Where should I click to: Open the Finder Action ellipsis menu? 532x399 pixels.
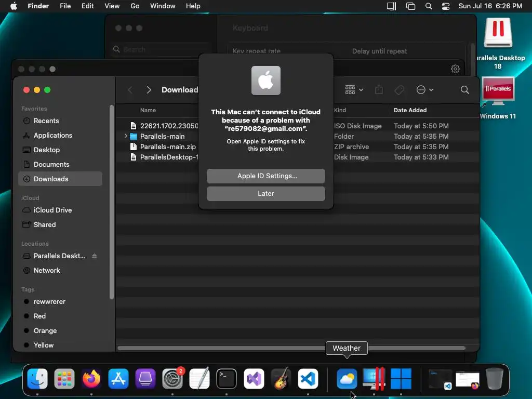point(424,90)
